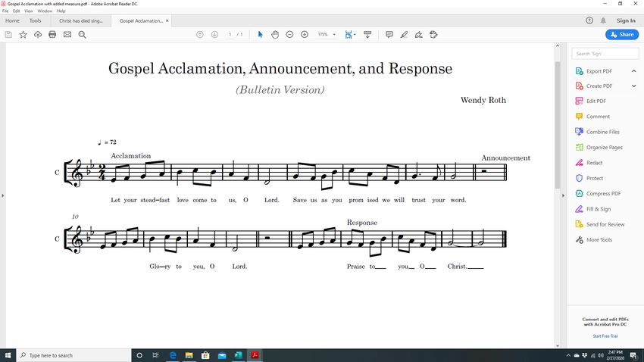
Task: Open Find text magnifier icon
Action: point(82,35)
